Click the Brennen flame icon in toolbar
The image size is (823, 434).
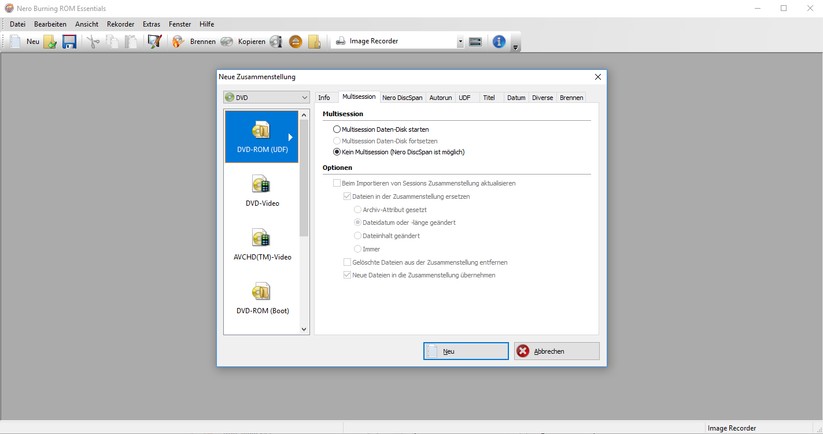(x=178, y=42)
